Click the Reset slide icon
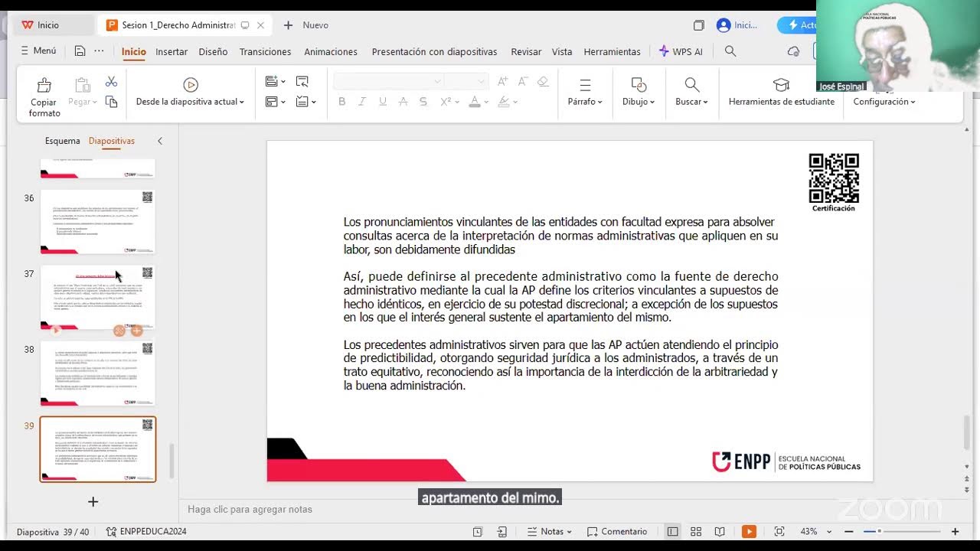 [x=302, y=81]
